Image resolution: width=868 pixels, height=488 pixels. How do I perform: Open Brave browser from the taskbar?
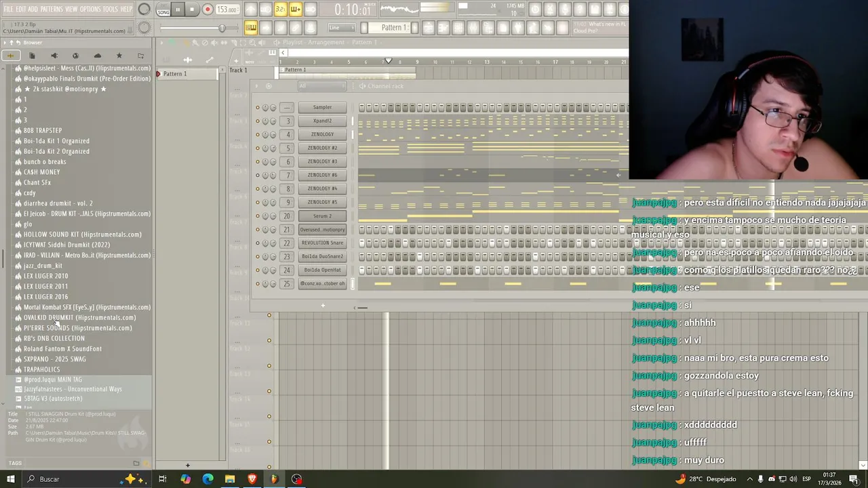coord(252,479)
